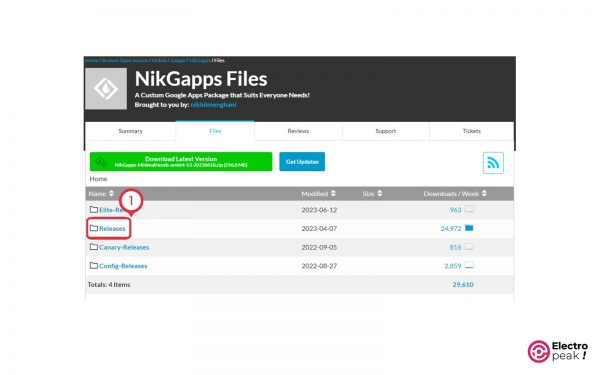This screenshot has height=375, width=600.
Task: Sort the file list by Size
Action: click(x=372, y=194)
